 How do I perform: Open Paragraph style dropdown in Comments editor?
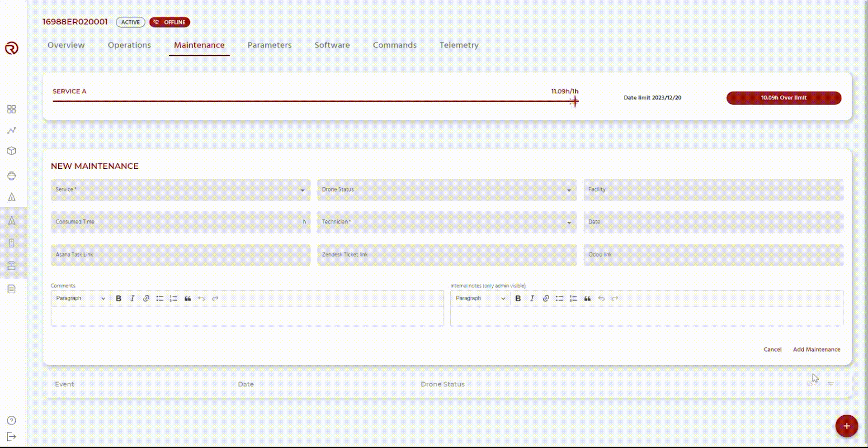click(80, 298)
